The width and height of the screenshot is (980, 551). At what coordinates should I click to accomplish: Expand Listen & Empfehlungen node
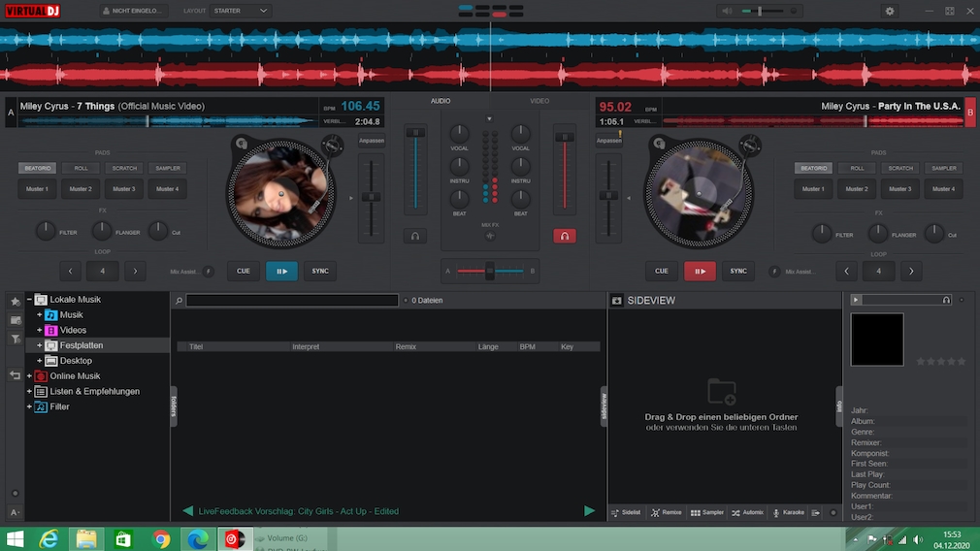29,391
